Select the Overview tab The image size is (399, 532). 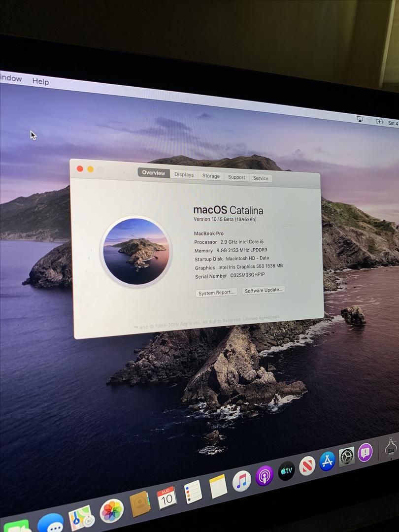(153, 173)
